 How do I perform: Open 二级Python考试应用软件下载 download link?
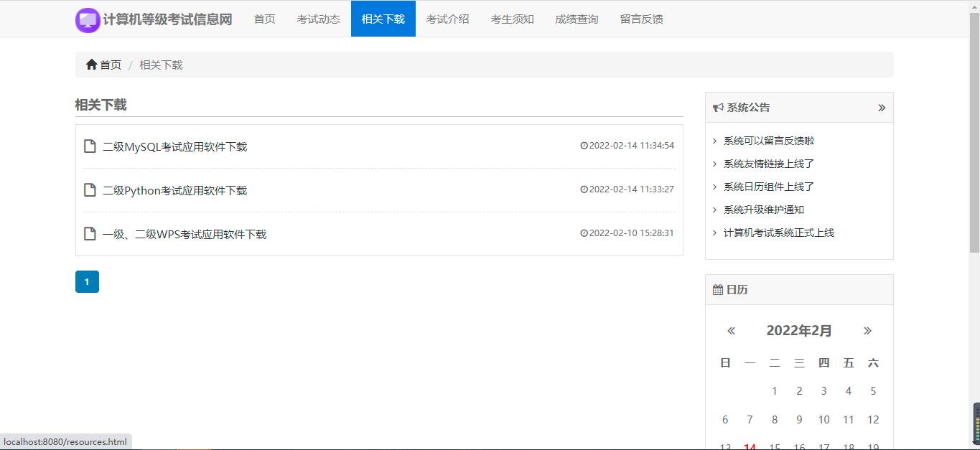click(x=175, y=191)
